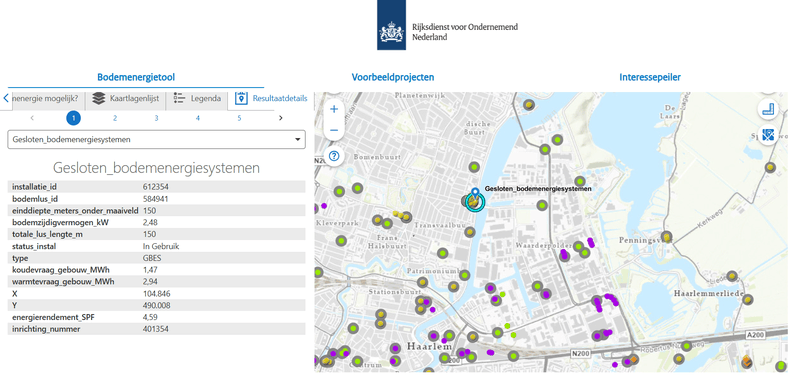Zoom in on the map with plus button

coord(334,109)
